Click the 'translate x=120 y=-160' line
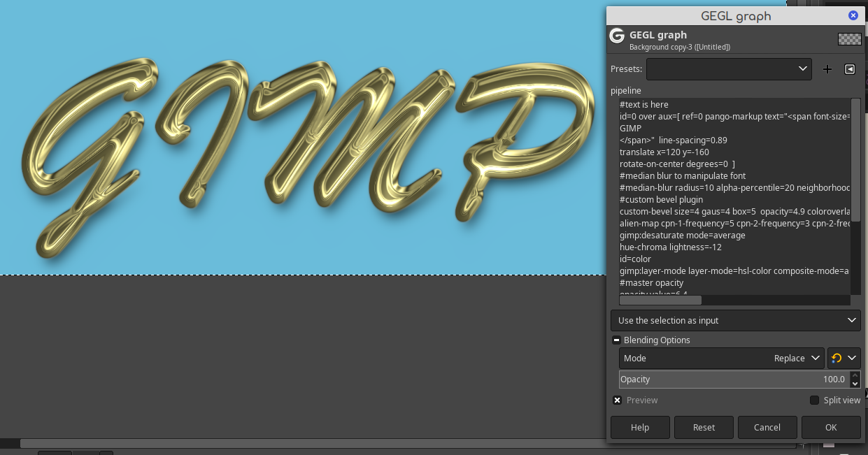Image resolution: width=868 pixels, height=455 pixels. [x=664, y=152]
